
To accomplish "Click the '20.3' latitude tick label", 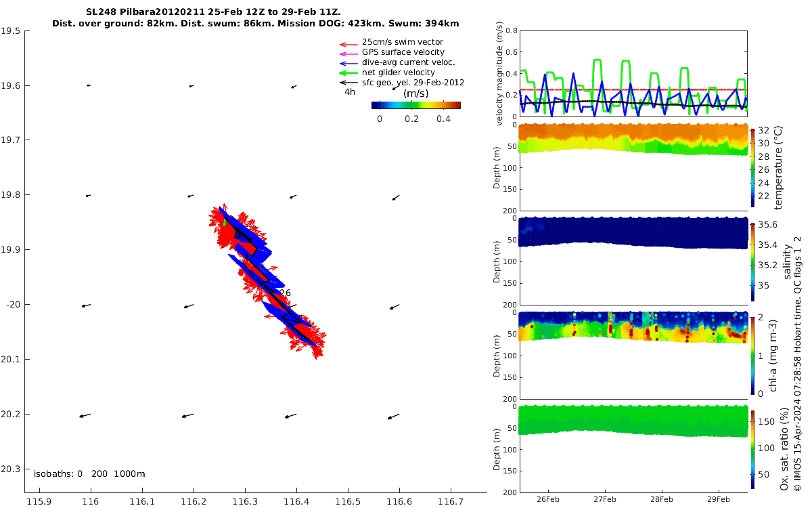I will click(x=10, y=469).
